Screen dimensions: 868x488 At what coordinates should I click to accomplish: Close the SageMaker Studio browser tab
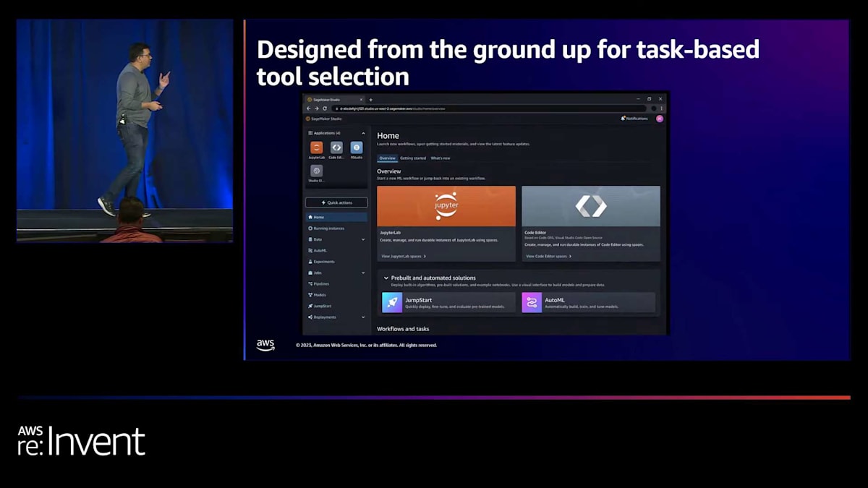point(361,100)
